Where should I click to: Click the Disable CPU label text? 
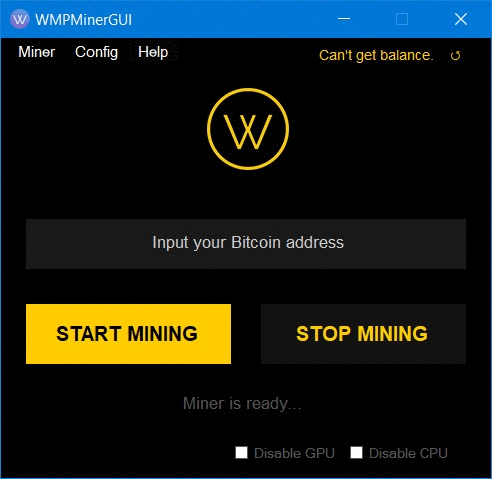408,453
